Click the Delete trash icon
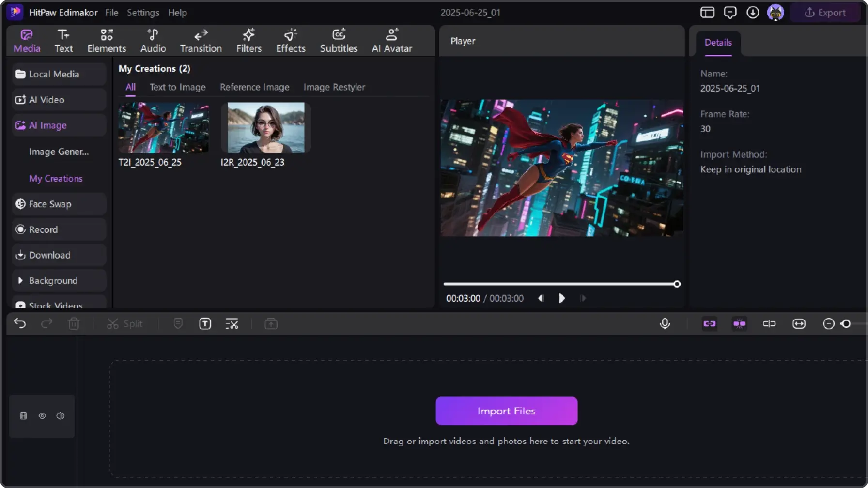868x488 pixels. click(x=74, y=323)
